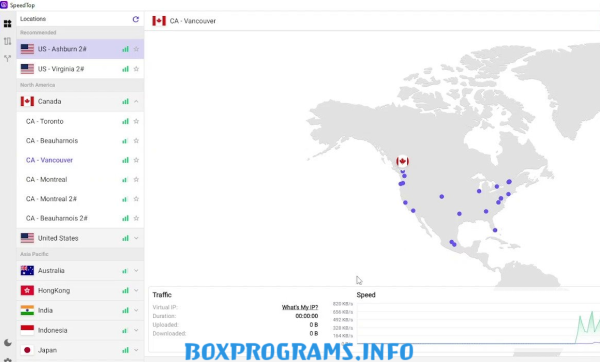
Task: Expand the India server group
Action: click(x=136, y=310)
